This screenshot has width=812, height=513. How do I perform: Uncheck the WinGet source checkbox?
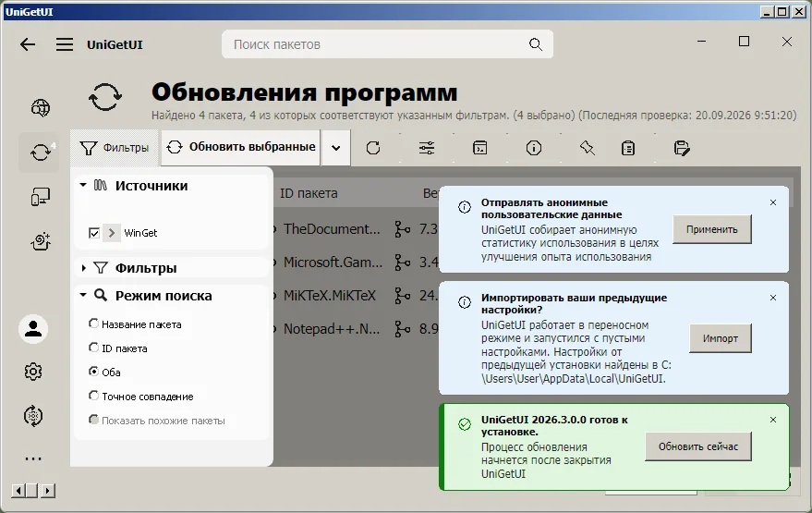point(93,233)
